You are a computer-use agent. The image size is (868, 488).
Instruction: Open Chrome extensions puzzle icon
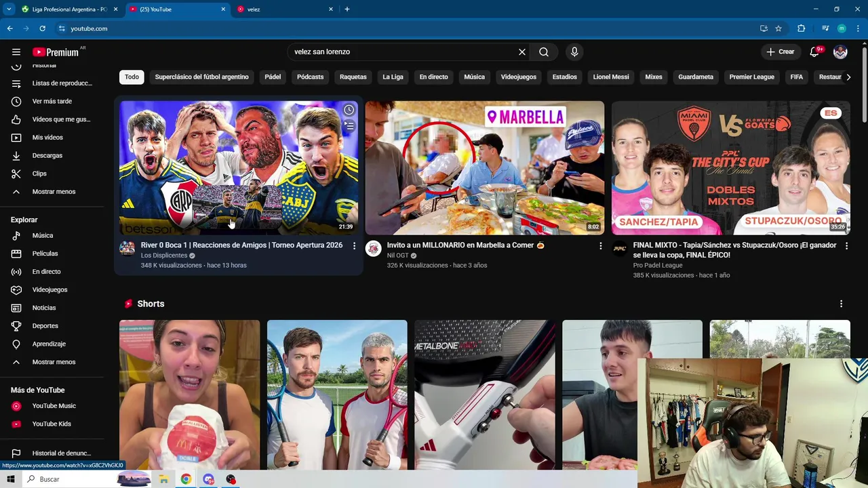[x=802, y=28]
